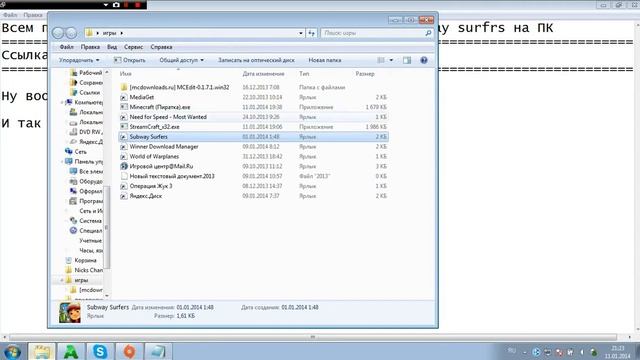This screenshot has width=640, height=360.
Task: Click the taskbar clock
Action: pos(618,352)
